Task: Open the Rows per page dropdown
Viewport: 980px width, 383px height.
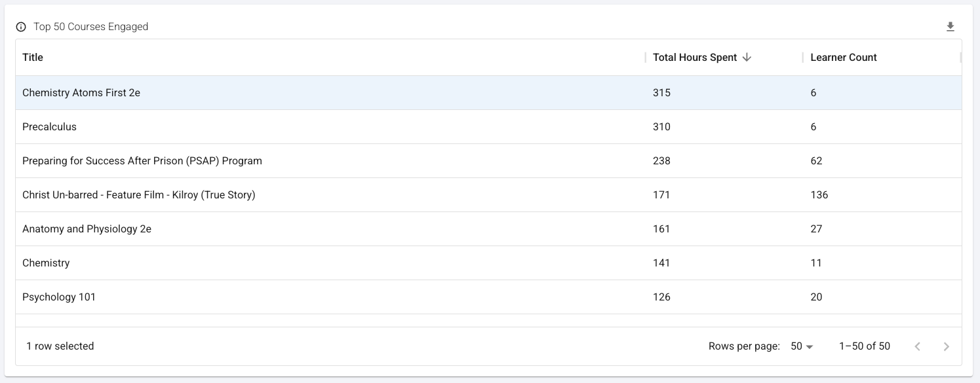Action: 802,346
